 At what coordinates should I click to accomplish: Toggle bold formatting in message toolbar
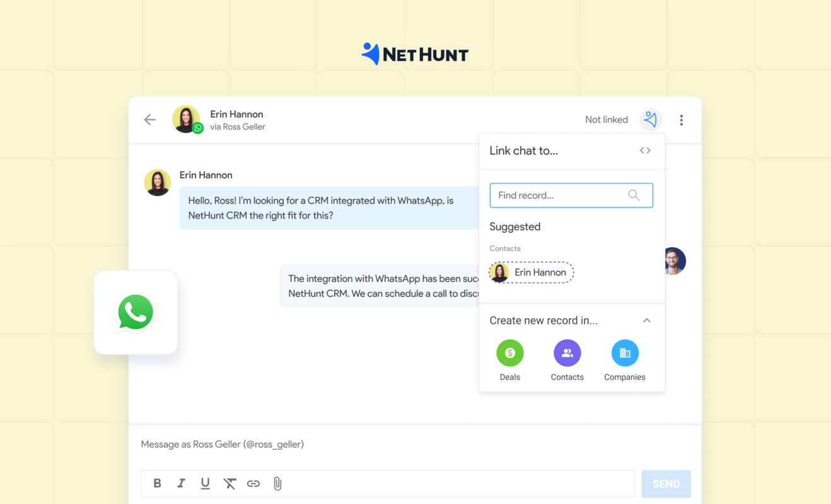tap(157, 483)
